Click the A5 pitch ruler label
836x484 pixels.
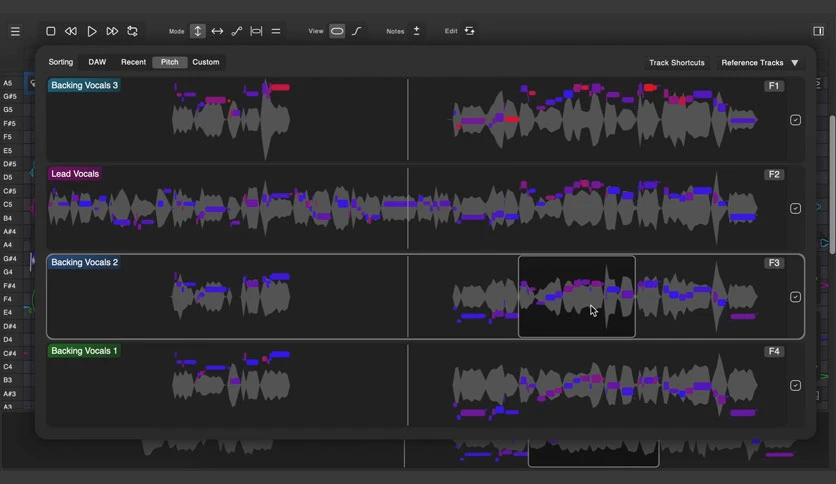pyautogui.click(x=7, y=83)
